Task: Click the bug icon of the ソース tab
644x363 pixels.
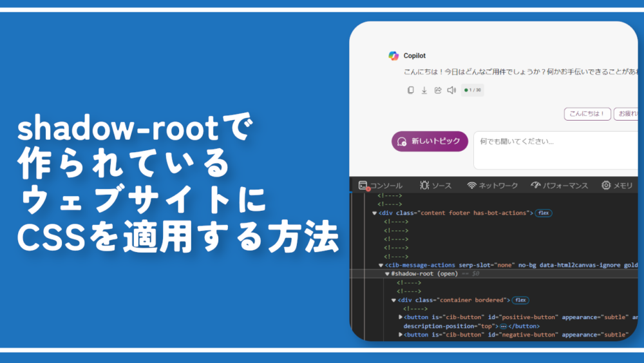Action: coord(424,186)
